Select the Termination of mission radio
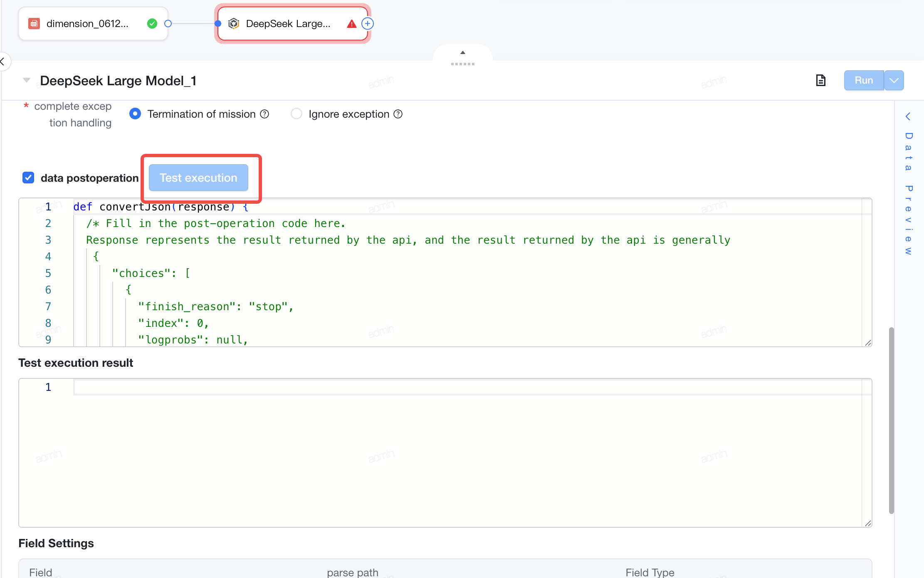 (135, 114)
